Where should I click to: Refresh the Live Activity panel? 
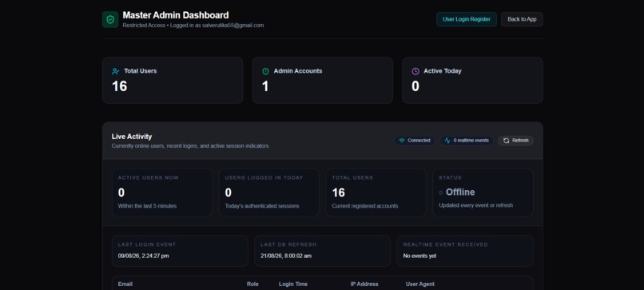pos(516,141)
